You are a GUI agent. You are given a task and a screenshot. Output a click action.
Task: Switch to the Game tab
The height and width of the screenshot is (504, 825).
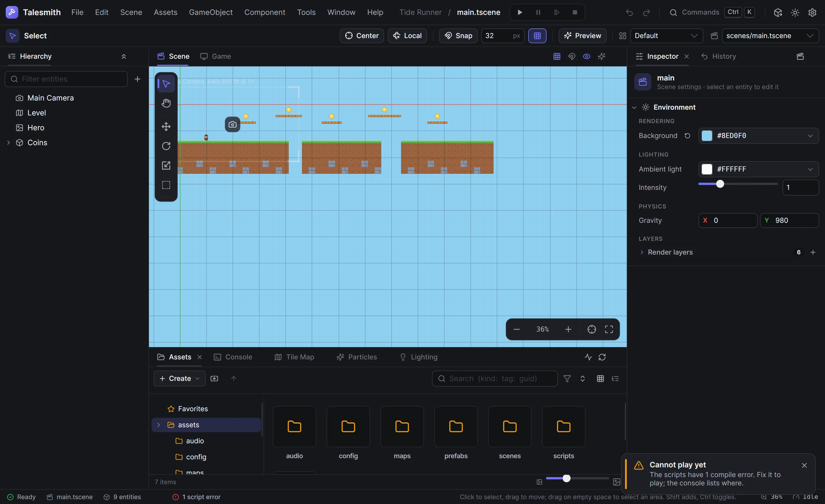(216, 56)
